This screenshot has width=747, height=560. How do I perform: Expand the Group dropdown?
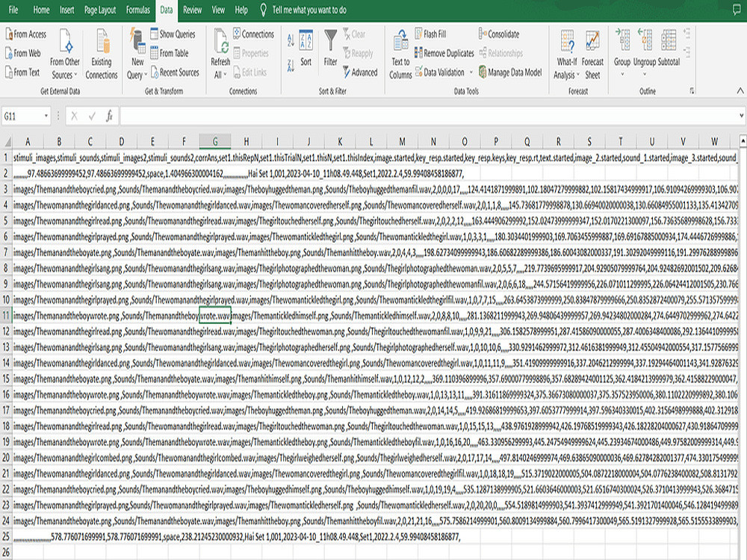622,74
